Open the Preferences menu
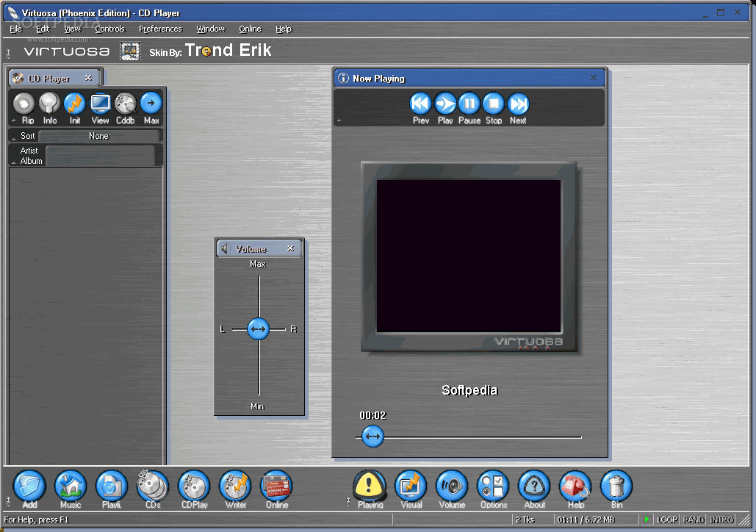The image size is (756, 532). [x=161, y=29]
